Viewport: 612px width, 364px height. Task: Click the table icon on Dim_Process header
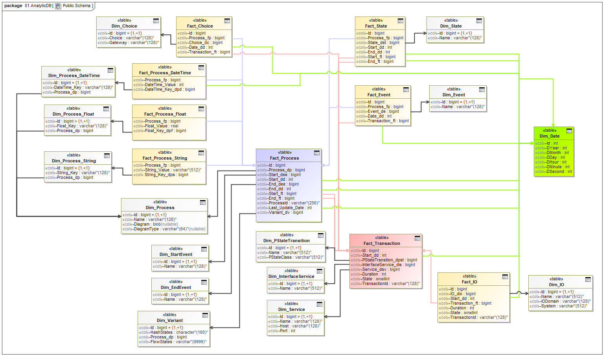point(202,203)
